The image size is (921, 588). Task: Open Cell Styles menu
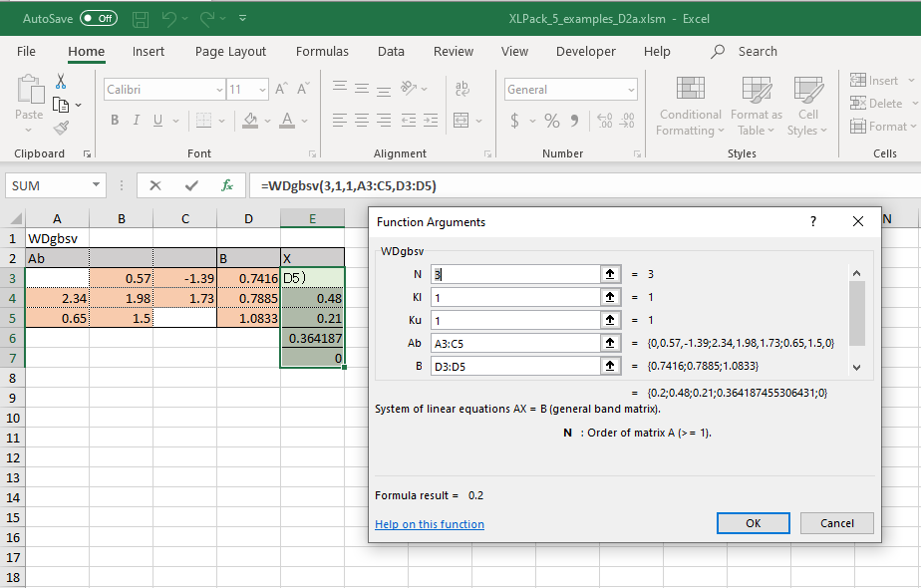807,106
